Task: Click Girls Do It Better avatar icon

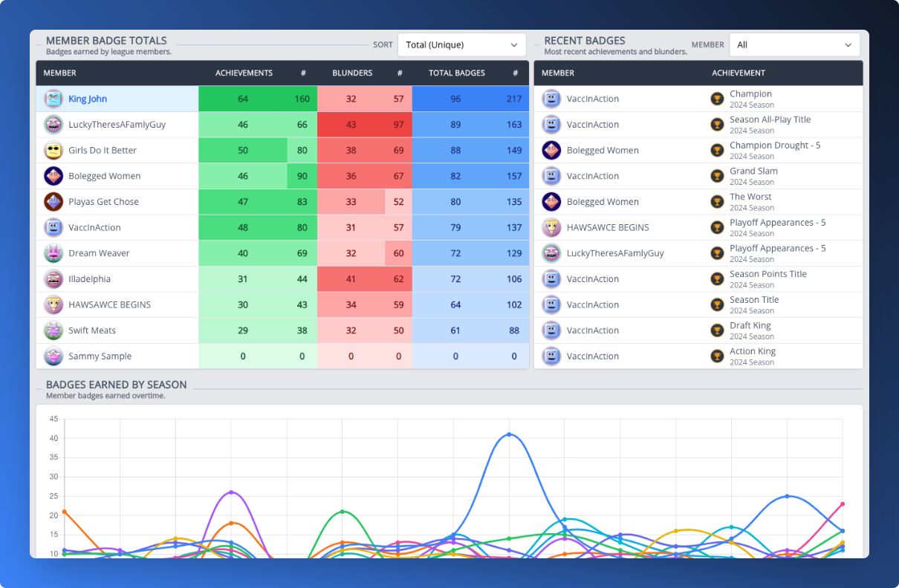Action: [x=53, y=150]
